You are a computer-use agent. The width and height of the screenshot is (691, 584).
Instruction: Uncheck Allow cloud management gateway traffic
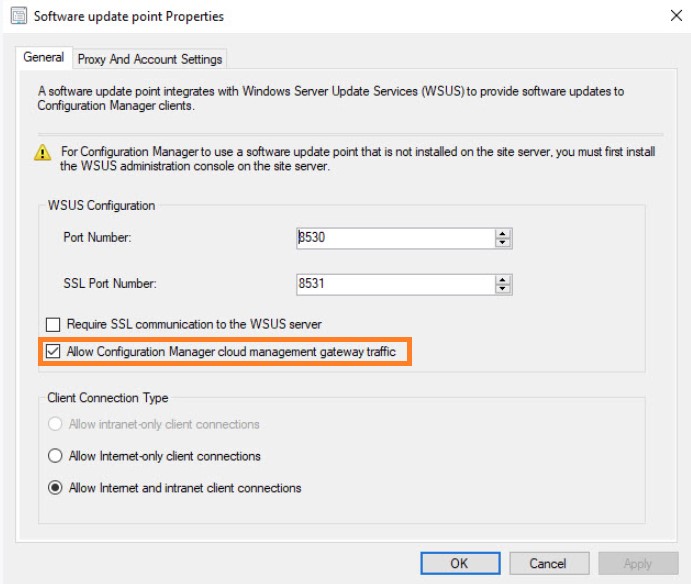(x=53, y=352)
